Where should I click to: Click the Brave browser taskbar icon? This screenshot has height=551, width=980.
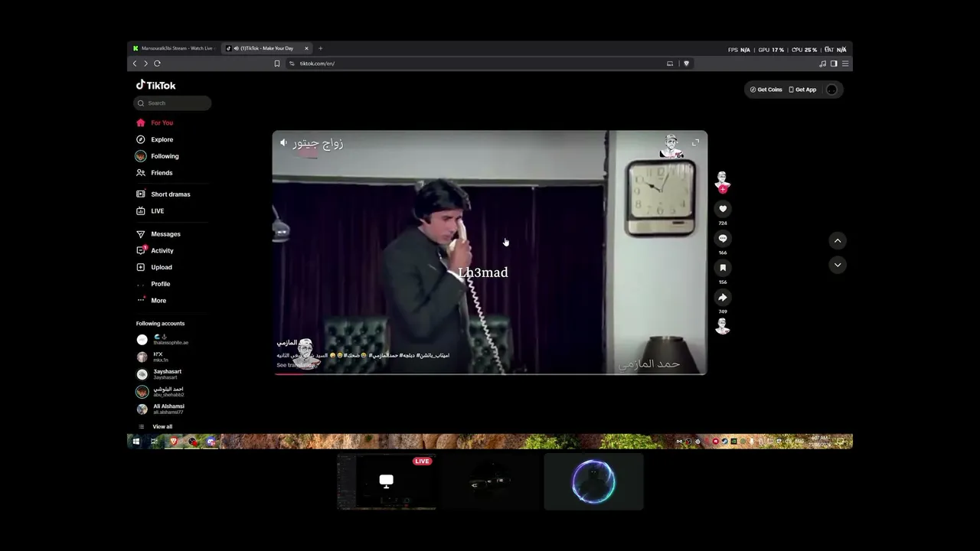[x=173, y=442]
